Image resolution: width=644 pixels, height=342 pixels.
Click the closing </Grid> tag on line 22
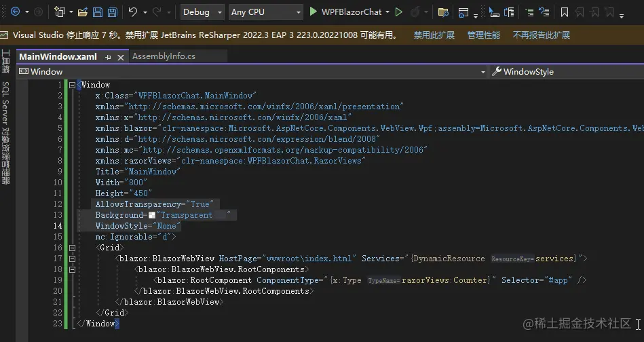pyautogui.click(x=112, y=313)
